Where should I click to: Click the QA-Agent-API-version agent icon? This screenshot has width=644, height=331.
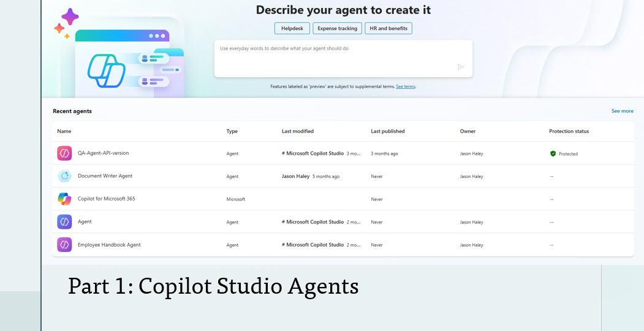pos(64,154)
